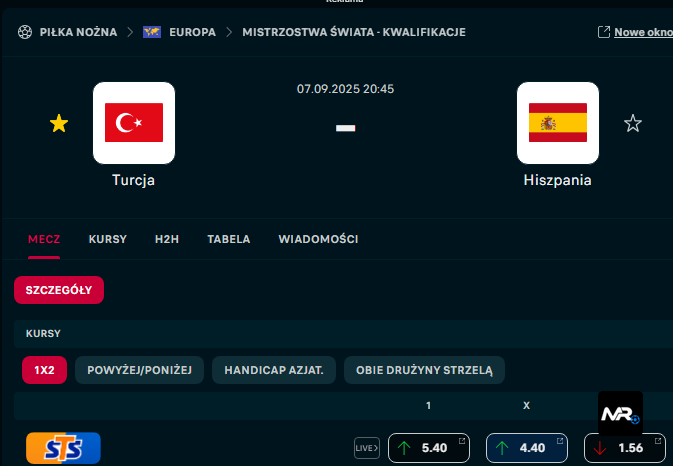Click the Turkey flag team logo
This screenshot has width=673, height=466.
pyautogui.click(x=134, y=123)
